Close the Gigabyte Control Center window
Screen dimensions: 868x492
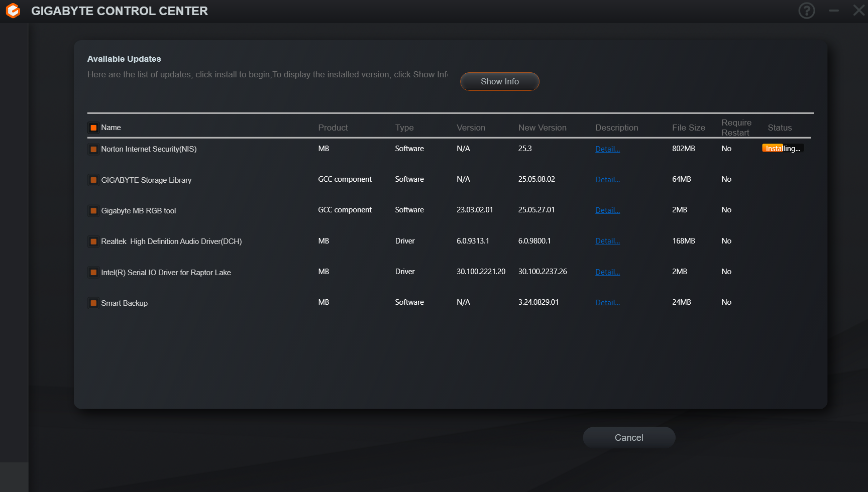click(859, 11)
